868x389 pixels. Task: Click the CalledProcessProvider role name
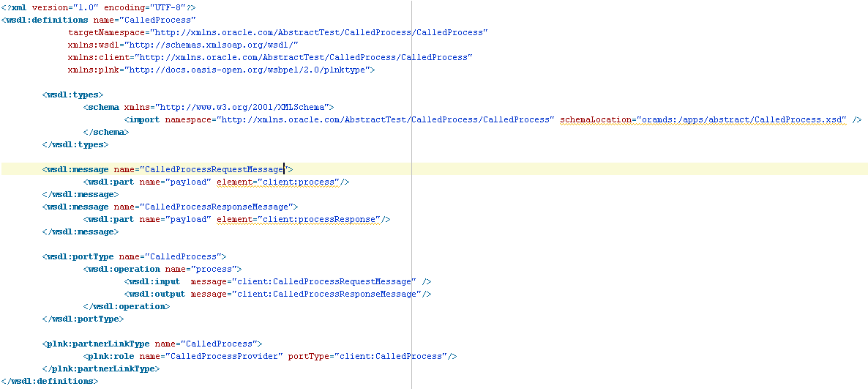pos(212,357)
